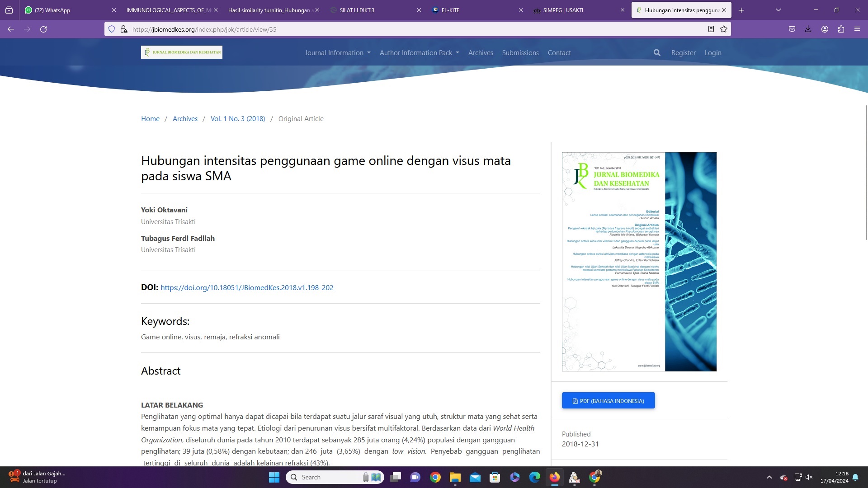868x488 pixels.
Task: Open File Explorer from Windows taskbar
Action: coord(455,477)
